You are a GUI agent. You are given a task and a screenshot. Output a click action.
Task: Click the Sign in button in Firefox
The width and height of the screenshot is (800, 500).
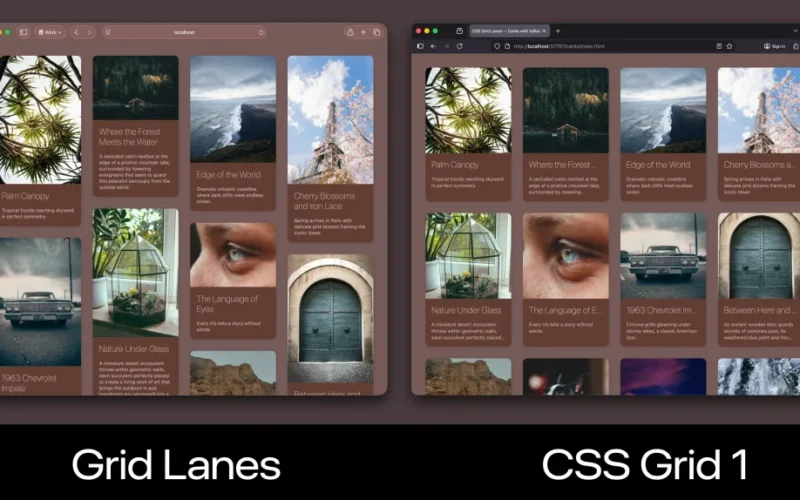tap(774, 46)
